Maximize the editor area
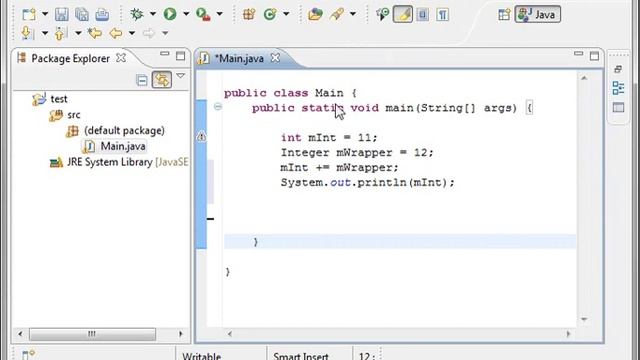The height and width of the screenshot is (360, 640). [x=594, y=56]
